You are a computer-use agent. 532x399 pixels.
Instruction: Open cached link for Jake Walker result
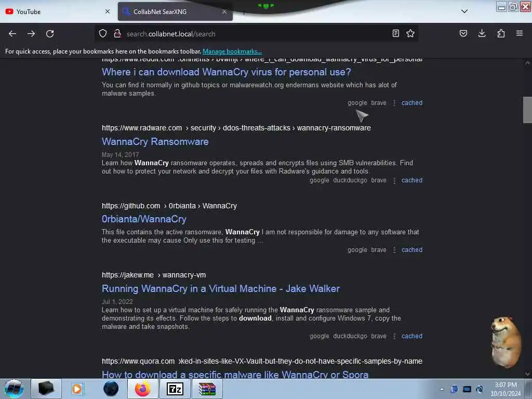click(412, 336)
